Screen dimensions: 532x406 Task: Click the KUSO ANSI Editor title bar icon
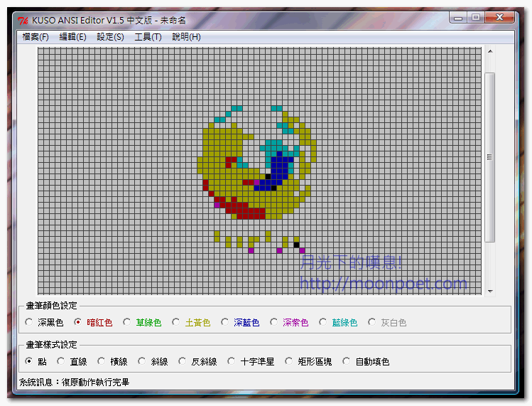[x=23, y=20]
